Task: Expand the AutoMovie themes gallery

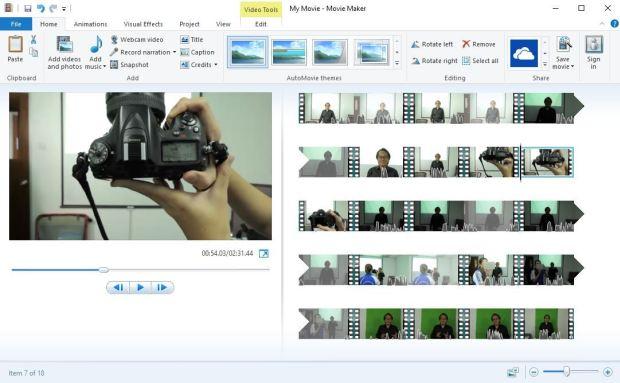Action: 397,63
